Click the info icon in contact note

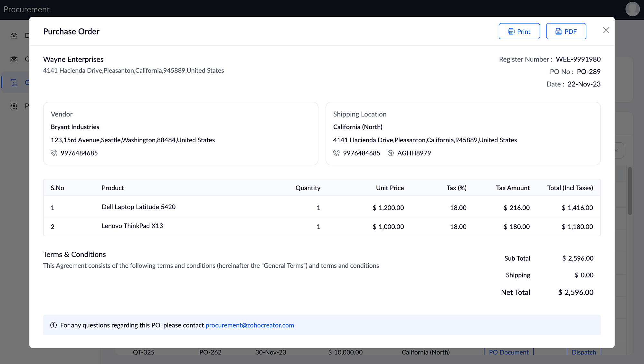coord(53,325)
